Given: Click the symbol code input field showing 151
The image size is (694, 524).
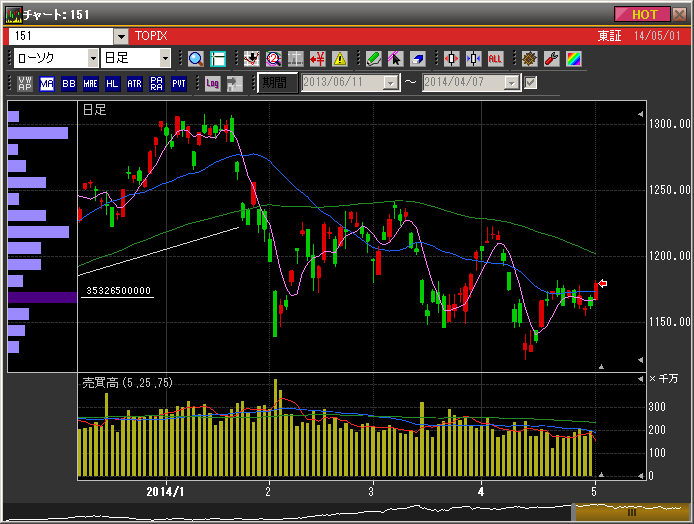Looking at the screenshot, I should [x=60, y=36].
